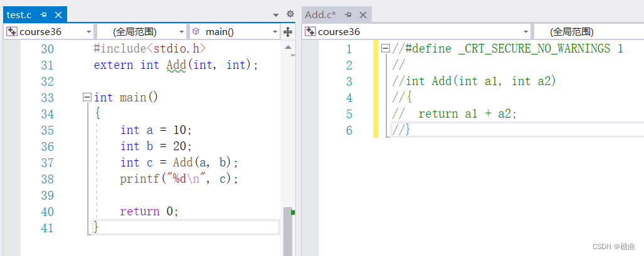Click the '//{' line in Add.c

[402, 98]
